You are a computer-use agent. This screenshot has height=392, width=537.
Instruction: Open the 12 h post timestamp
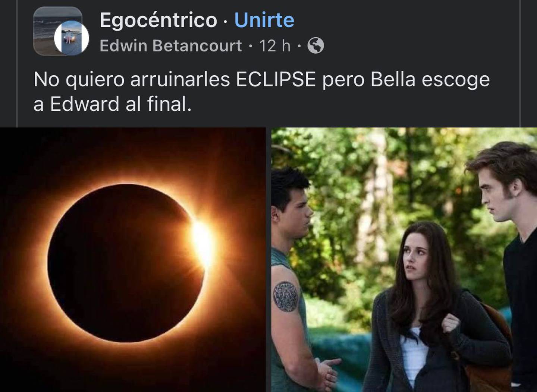(x=274, y=46)
